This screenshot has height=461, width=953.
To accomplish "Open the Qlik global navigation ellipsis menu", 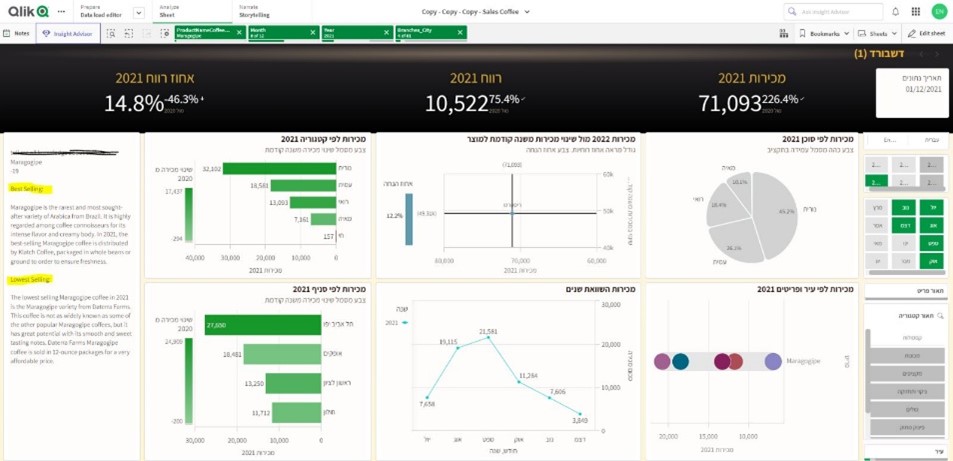I will pos(62,12).
